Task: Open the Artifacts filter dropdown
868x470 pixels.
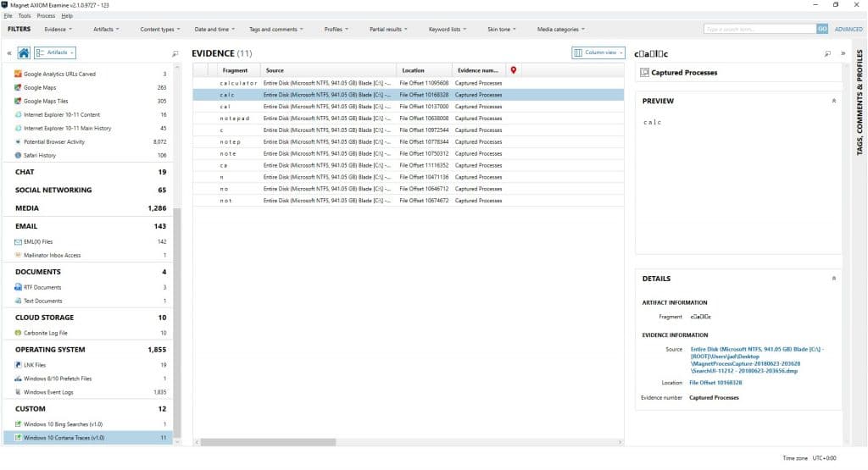Action: [106, 30]
